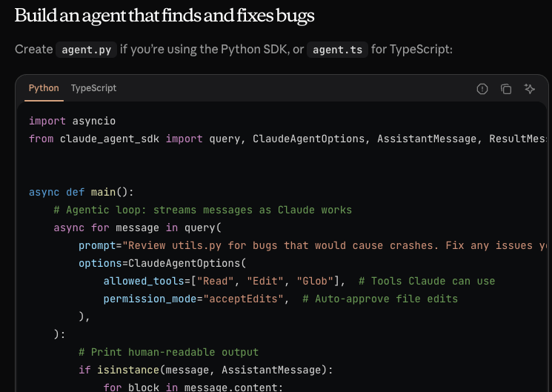
Task: Click the agent.ts inline code label
Action: click(x=337, y=50)
